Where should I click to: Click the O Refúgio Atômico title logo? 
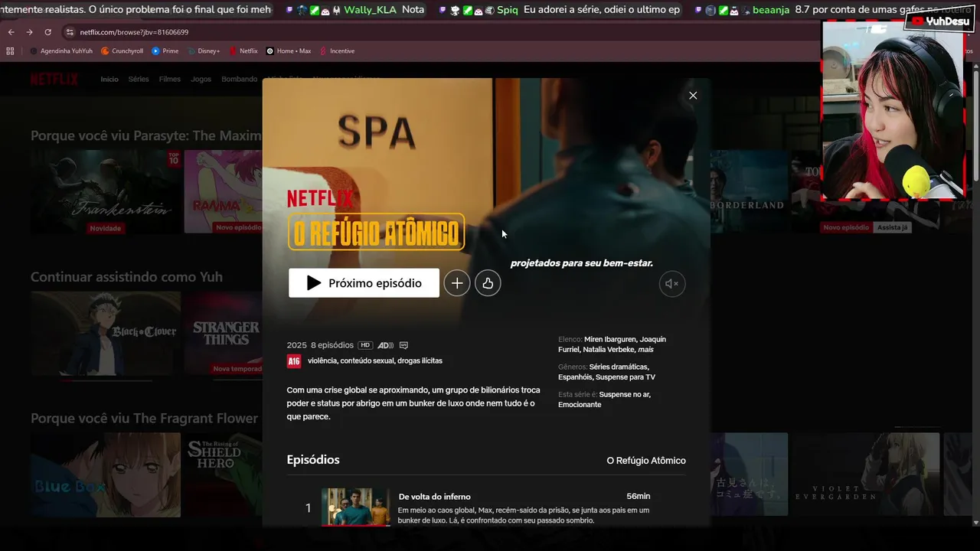[376, 232]
